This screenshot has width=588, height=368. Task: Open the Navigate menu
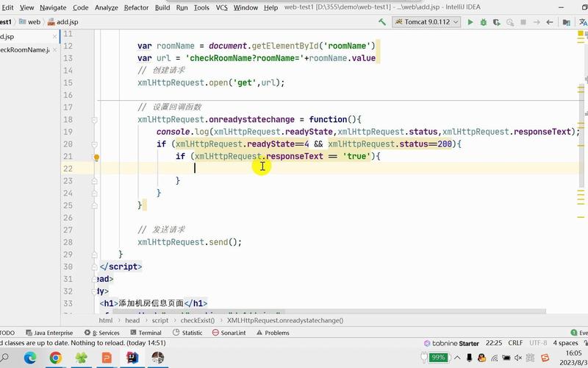point(53,7)
